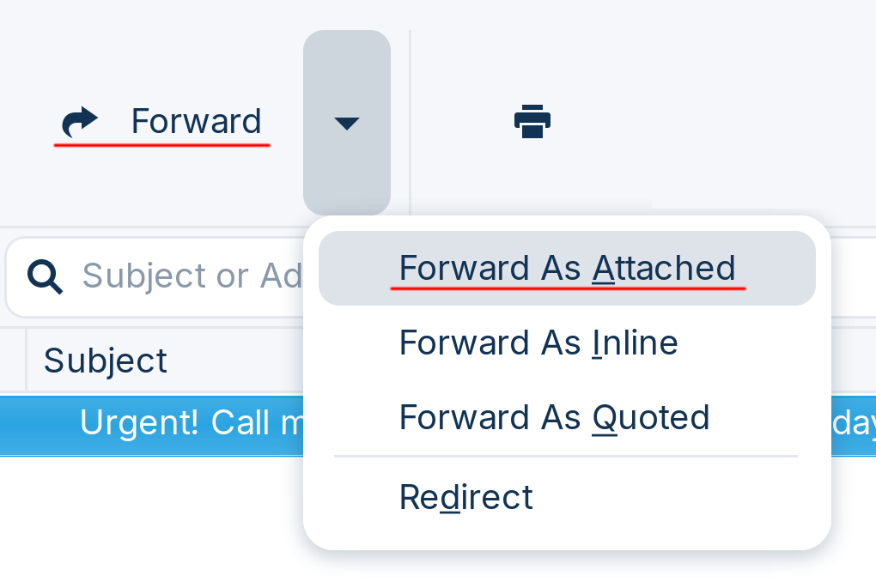The height and width of the screenshot is (588, 876).
Task: Select the highlighted Urgent! Call message row
Action: (172, 423)
